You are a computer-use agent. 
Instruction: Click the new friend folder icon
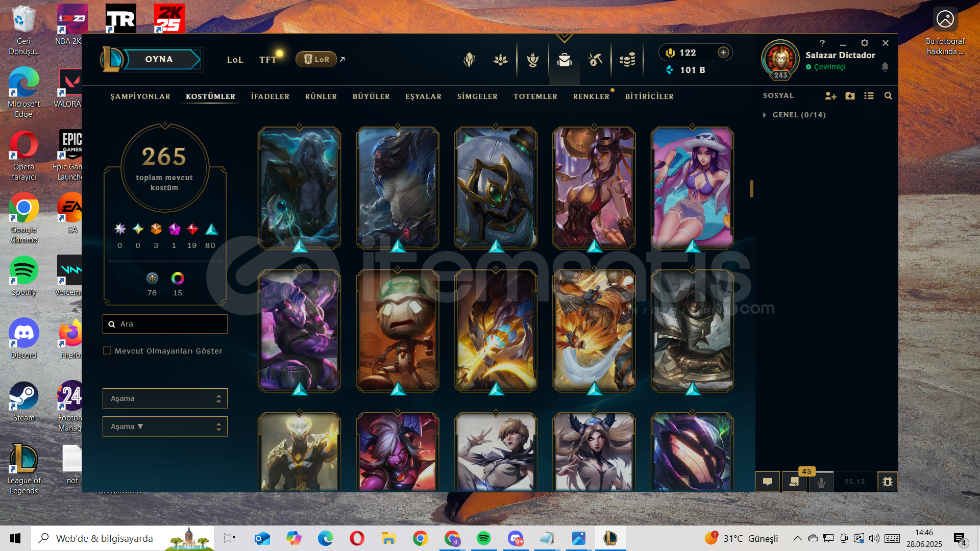[850, 96]
